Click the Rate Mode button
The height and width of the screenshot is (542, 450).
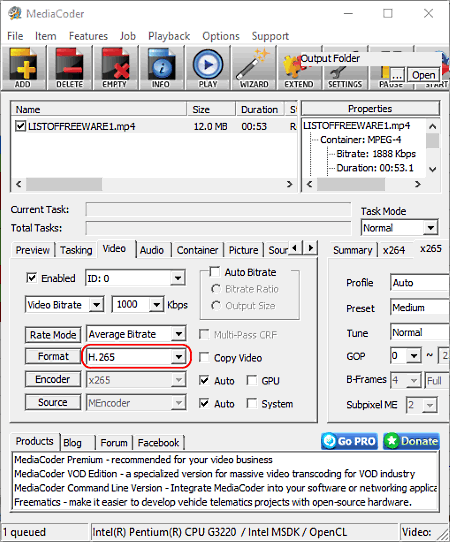[x=53, y=335]
